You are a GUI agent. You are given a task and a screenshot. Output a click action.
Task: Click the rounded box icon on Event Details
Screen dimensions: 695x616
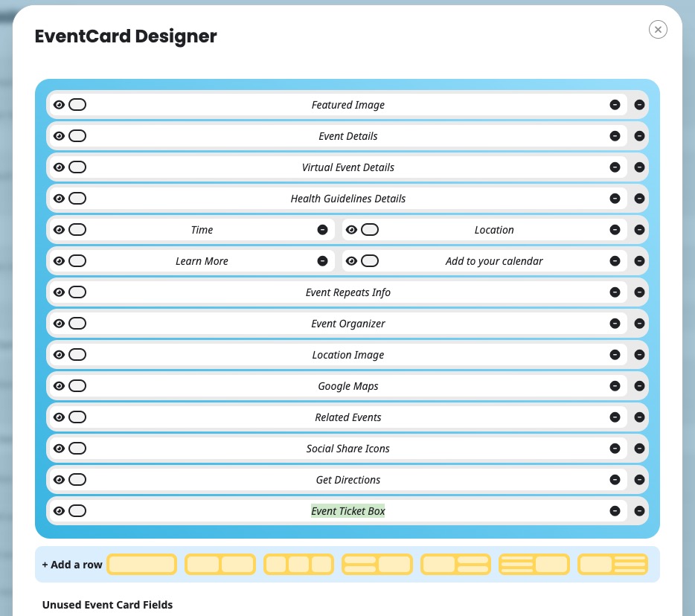pyautogui.click(x=77, y=136)
